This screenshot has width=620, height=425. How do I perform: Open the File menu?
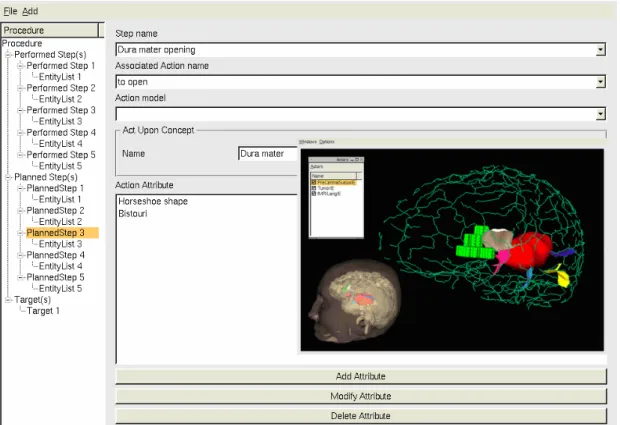coord(10,11)
